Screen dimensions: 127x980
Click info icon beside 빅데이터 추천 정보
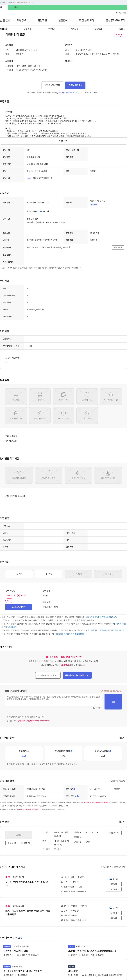click(21, 937)
